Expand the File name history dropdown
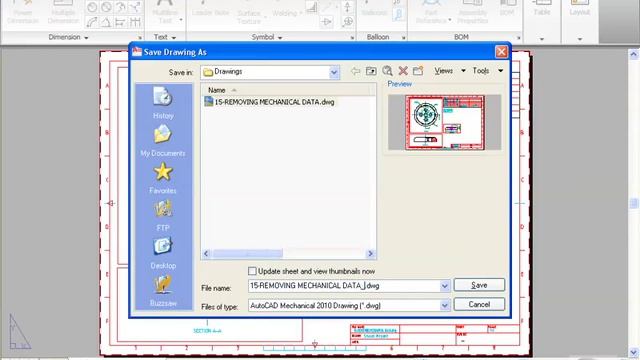640x360 pixels. pyautogui.click(x=444, y=286)
